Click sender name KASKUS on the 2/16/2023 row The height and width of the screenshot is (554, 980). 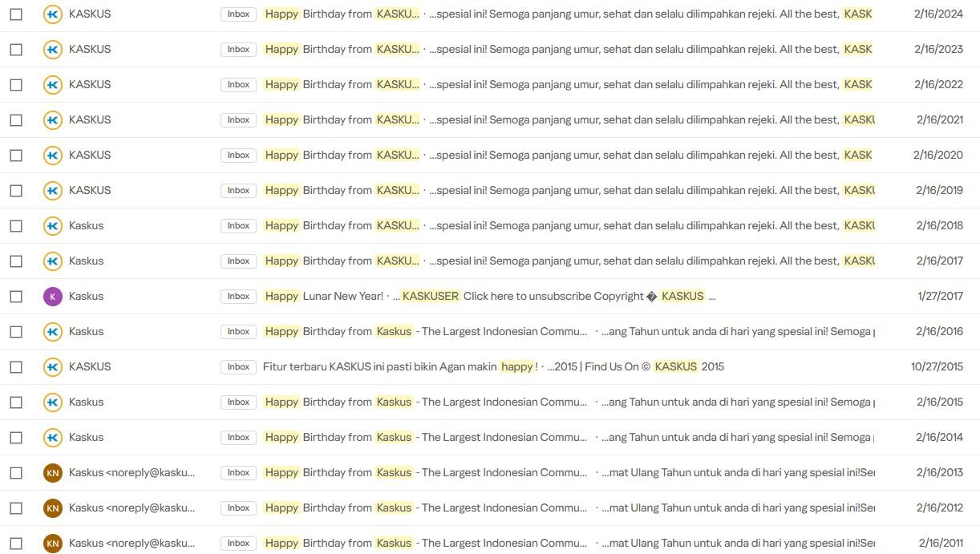coord(90,49)
